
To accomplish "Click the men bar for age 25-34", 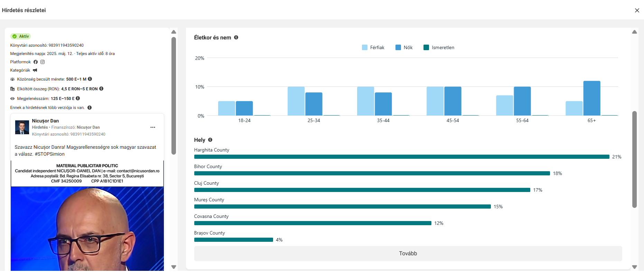I will click(296, 101).
